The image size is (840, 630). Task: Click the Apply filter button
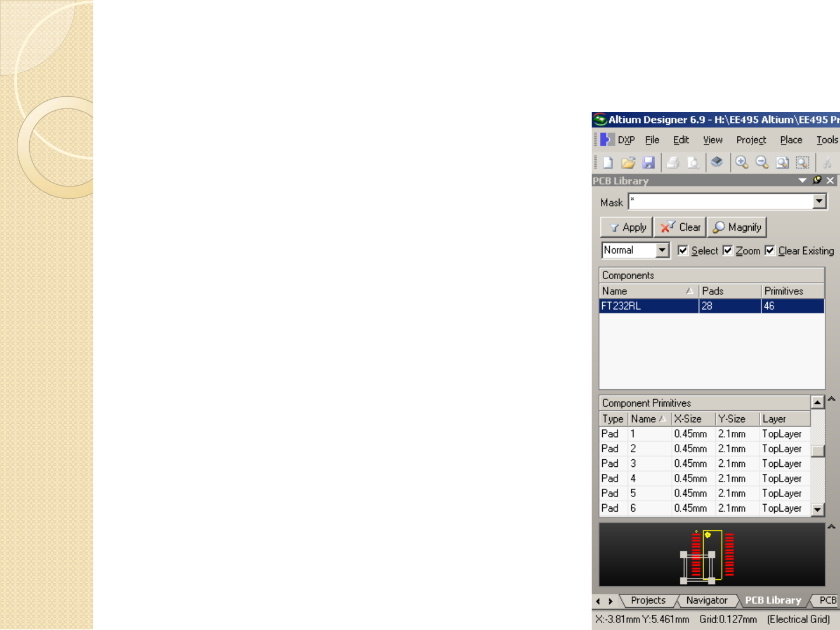(x=627, y=227)
